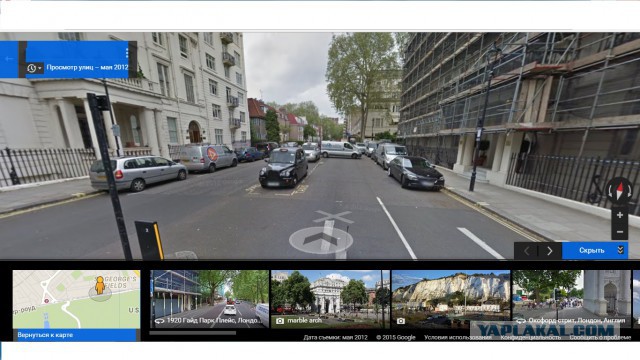
Task: Zoom in with the plus button
Action: [620, 215]
